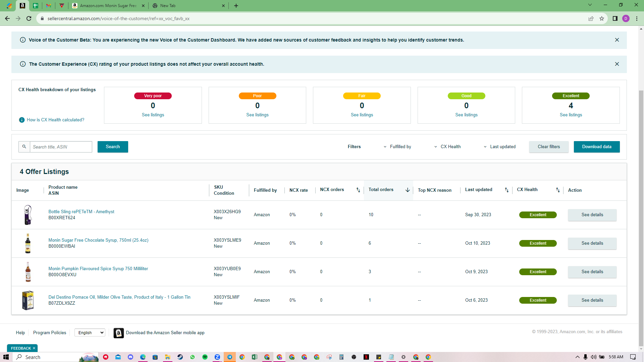See listings under Good
The height and width of the screenshot is (362, 644).
point(466,115)
